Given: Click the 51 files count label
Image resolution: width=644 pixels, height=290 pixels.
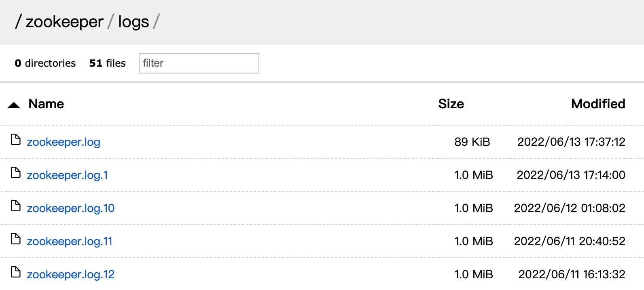Looking at the screenshot, I should tap(107, 63).
